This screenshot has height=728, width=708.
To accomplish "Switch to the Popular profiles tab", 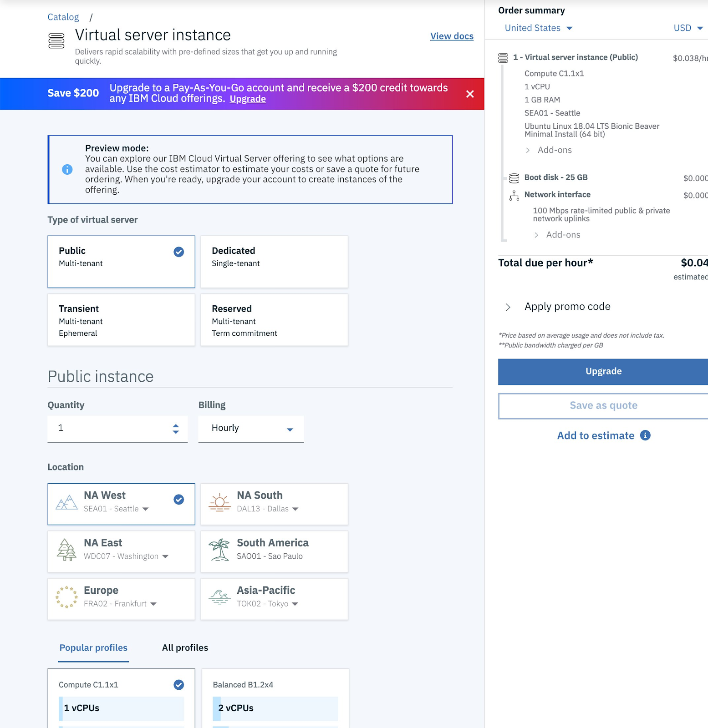I will tap(93, 648).
